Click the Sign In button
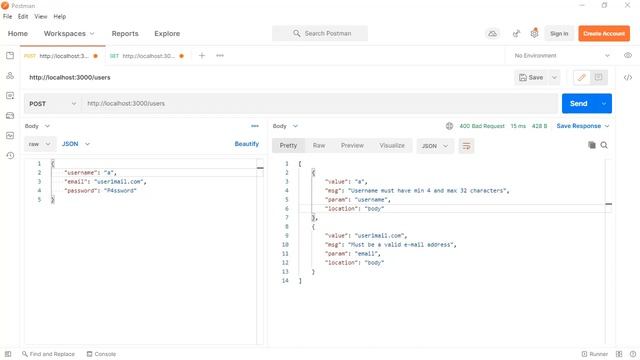The width and height of the screenshot is (640, 360). pos(559,33)
